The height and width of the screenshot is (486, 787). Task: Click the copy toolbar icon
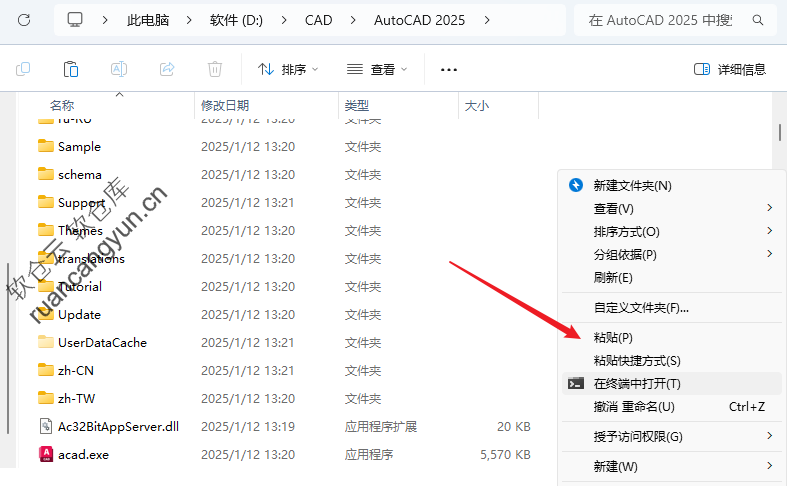pos(23,69)
